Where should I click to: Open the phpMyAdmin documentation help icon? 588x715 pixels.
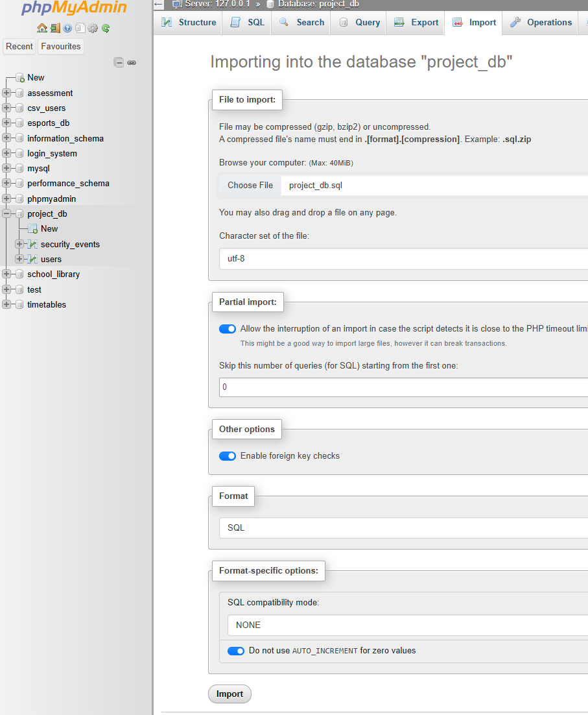[x=67, y=29]
